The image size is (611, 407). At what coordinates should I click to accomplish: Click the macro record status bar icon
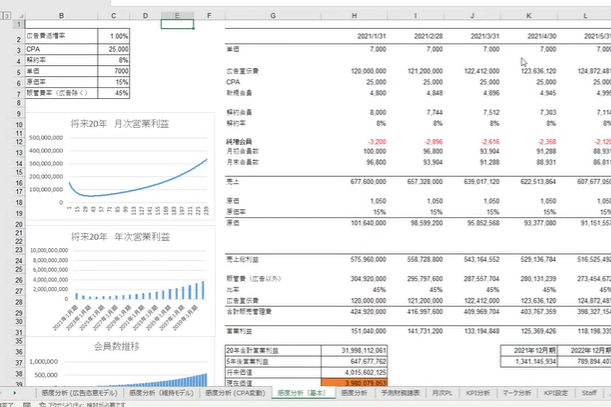26,404
